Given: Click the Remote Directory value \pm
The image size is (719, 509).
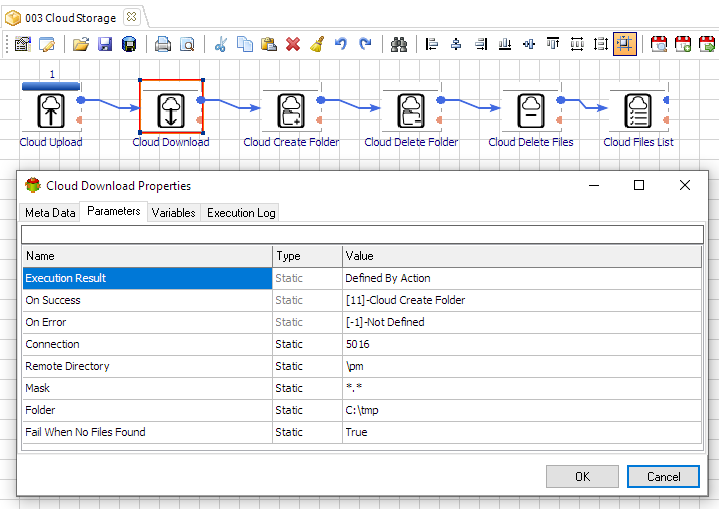Looking at the screenshot, I should pos(354,366).
